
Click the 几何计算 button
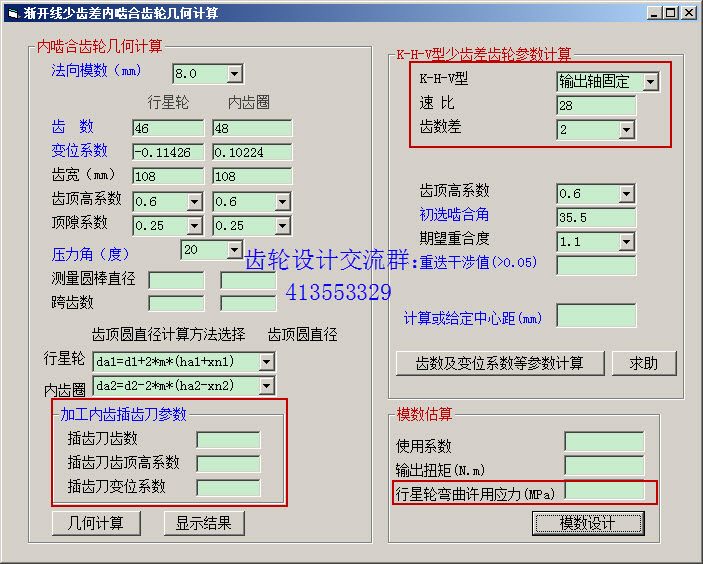tap(96, 523)
